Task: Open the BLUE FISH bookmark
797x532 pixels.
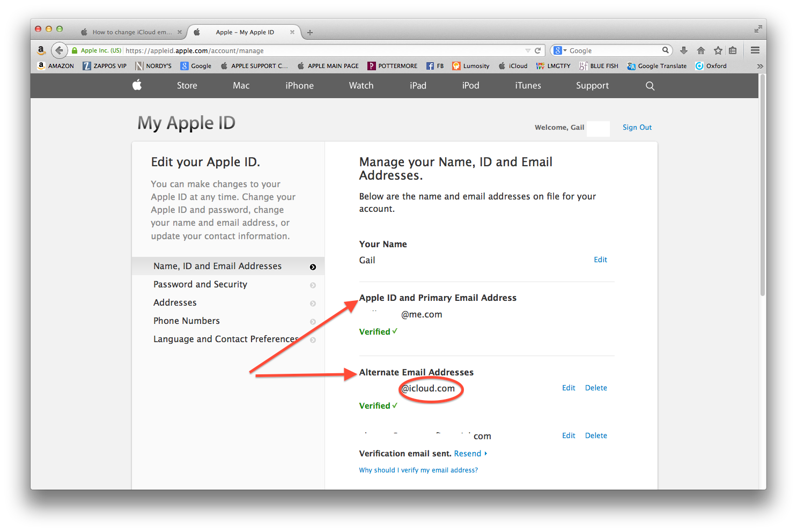Action: pos(599,66)
